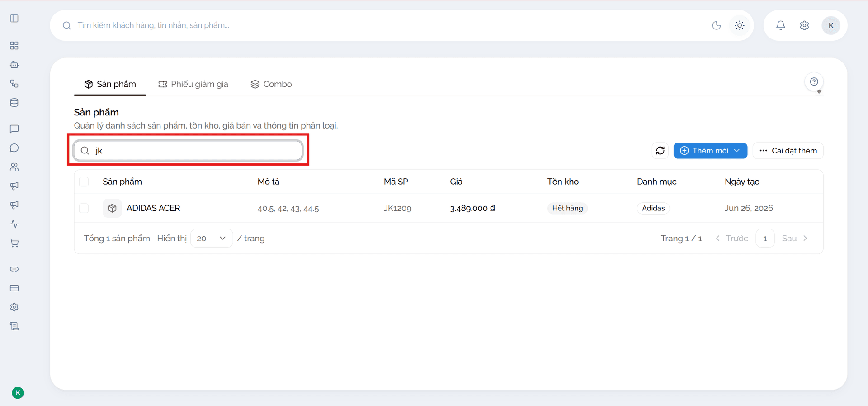Open the Cài đặt thêm menu
Viewport: 868px width, 406px height.
pos(788,151)
